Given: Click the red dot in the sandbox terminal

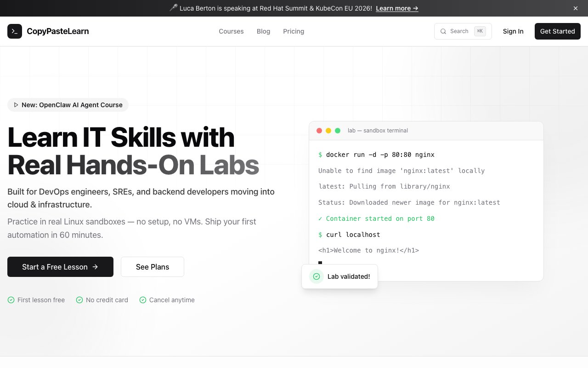Looking at the screenshot, I should point(319,131).
